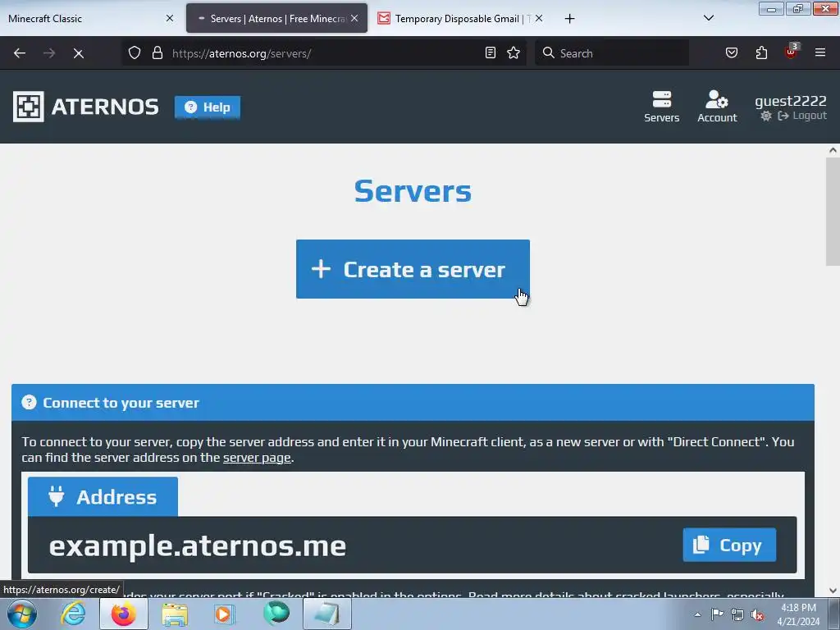Click the site security padlock icon
This screenshot has width=840, height=630.
tap(157, 53)
